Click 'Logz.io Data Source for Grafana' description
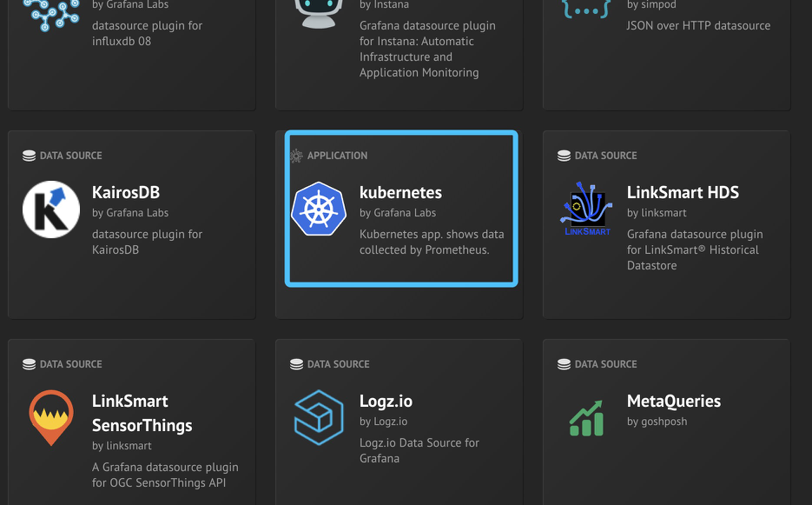Image resolution: width=812 pixels, height=505 pixels. [419, 450]
